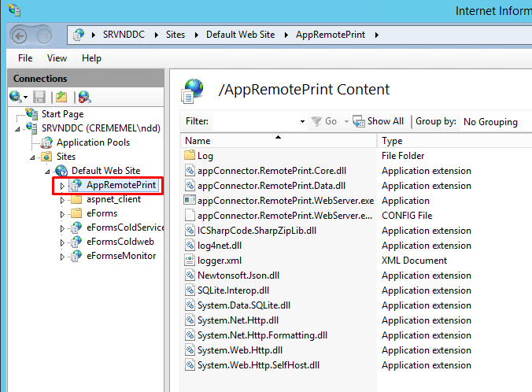Viewport: 532px width, 392px height.
Task: Click the Create New Connection globe icon
Action: click(16, 97)
